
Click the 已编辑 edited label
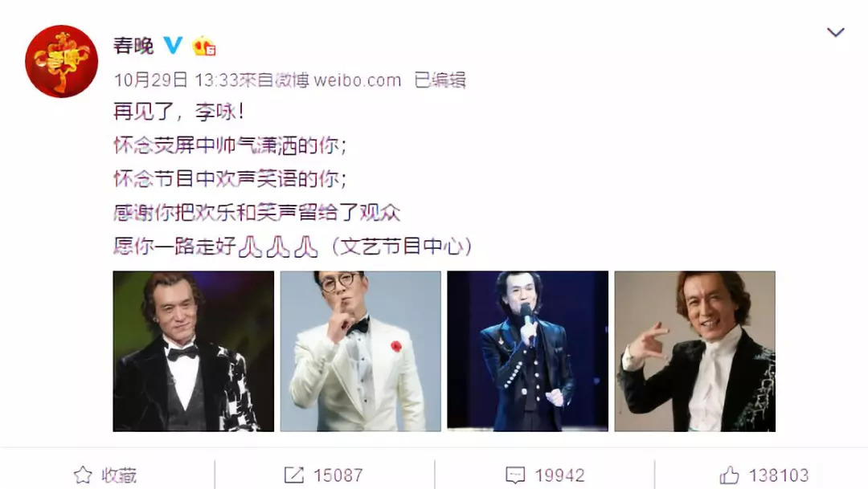(440, 80)
